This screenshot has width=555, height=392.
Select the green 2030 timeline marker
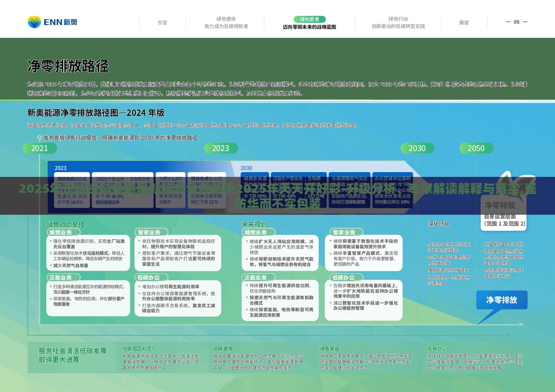point(417,148)
